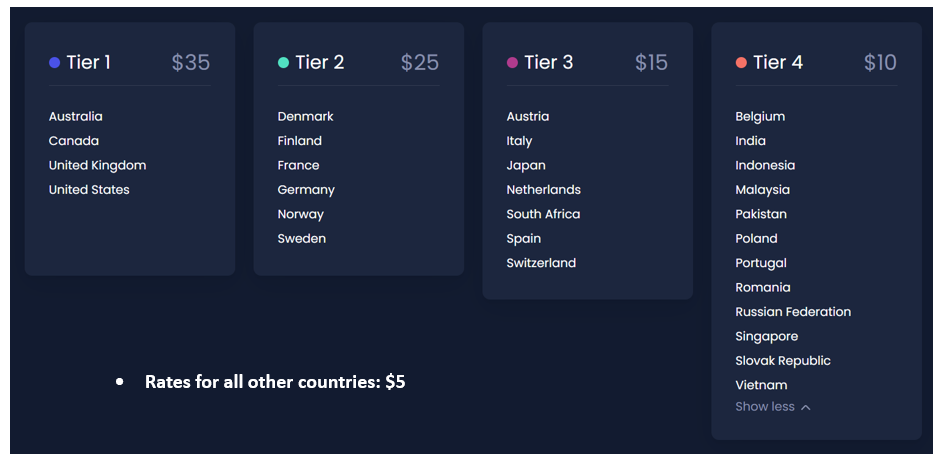Screen dimensions: 938x463
Task: Click United States in Tier 1
Action: point(89,190)
